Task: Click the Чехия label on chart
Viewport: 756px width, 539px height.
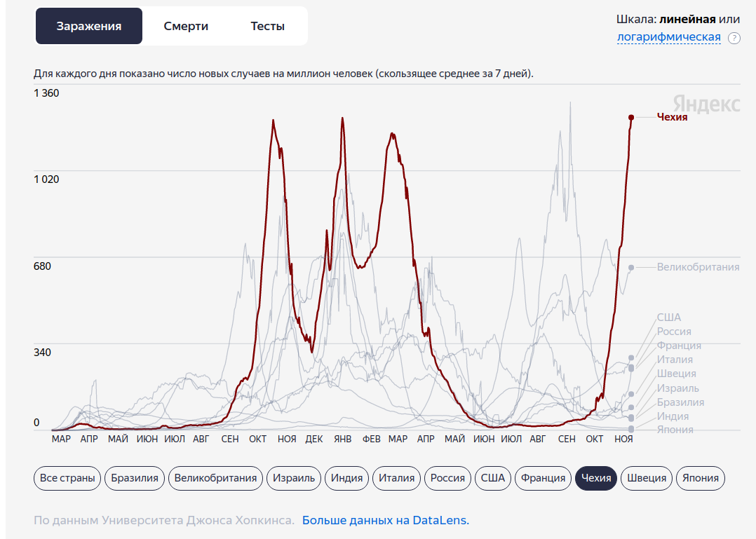Action: tap(672, 117)
